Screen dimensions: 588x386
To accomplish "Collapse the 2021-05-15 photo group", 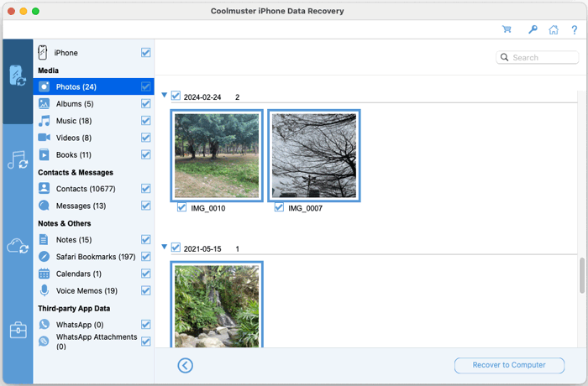I will [165, 247].
